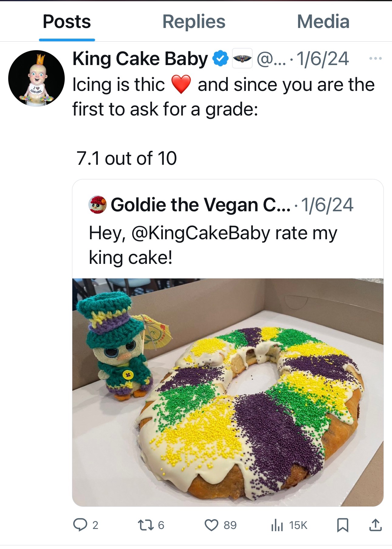Open the share upload icon
Screen dimensions: 392x549
click(x=375, y=525)
